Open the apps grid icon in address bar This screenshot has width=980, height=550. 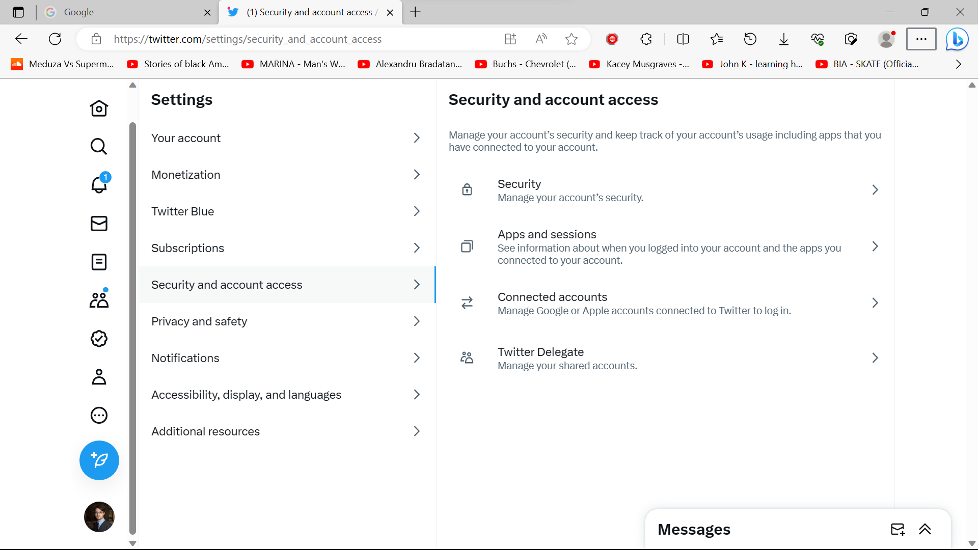510,39
